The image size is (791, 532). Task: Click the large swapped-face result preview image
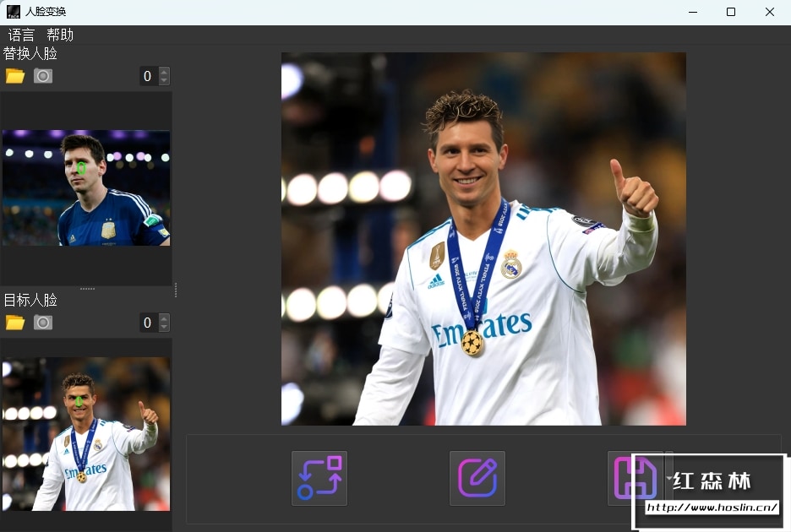(483, 239)
